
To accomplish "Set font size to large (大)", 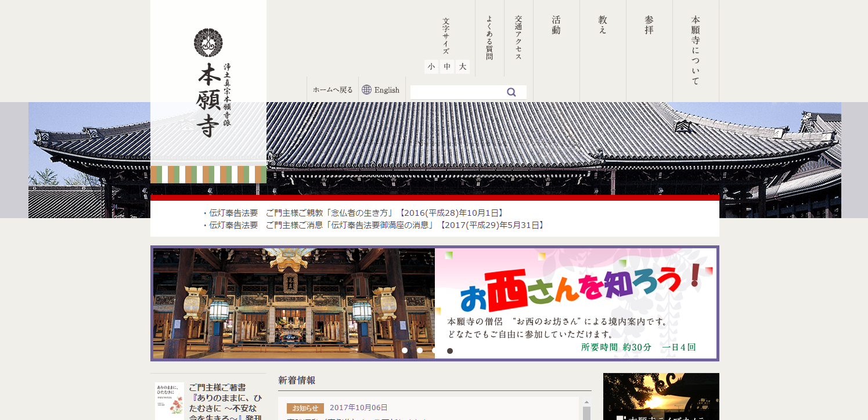I will pos(463,67).
